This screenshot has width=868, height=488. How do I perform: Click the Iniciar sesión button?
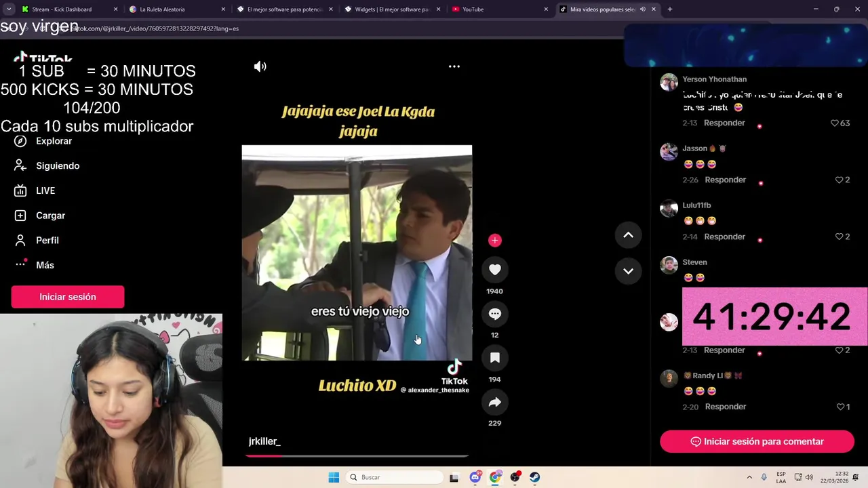point(68,297)
